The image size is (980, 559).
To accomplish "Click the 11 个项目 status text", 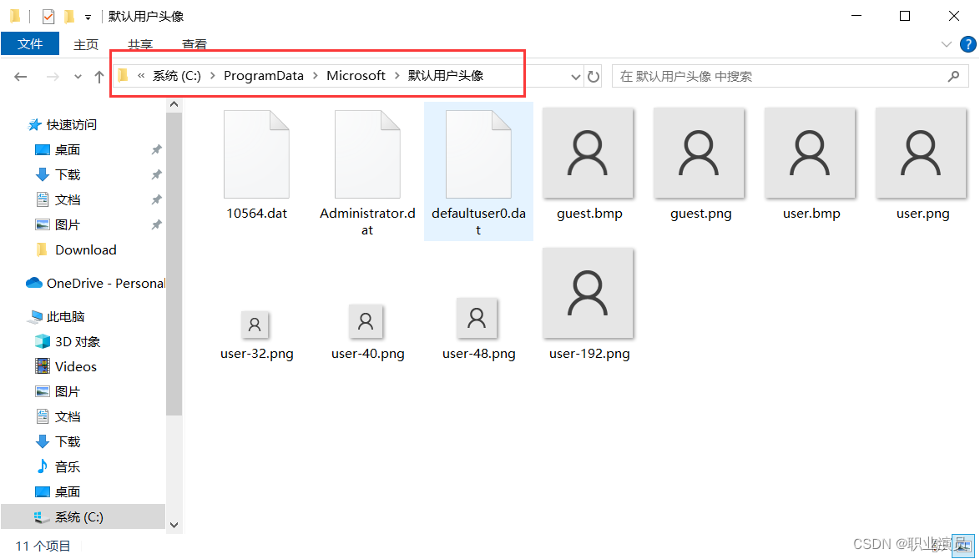I will coord(43,546).
